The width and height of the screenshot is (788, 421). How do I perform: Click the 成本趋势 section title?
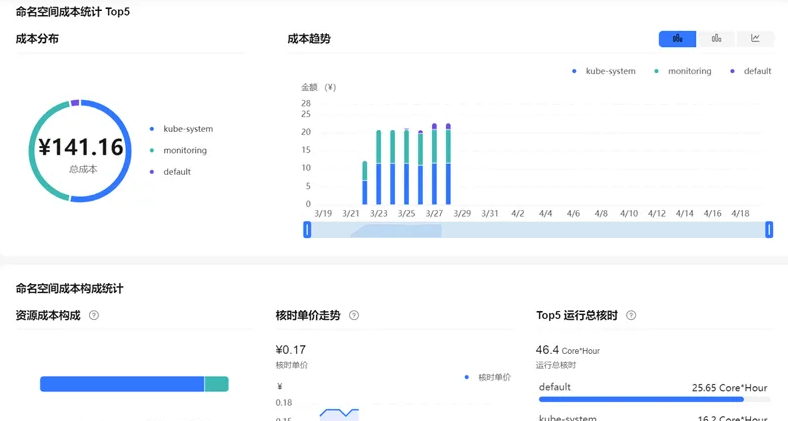[x=309, y=39]
